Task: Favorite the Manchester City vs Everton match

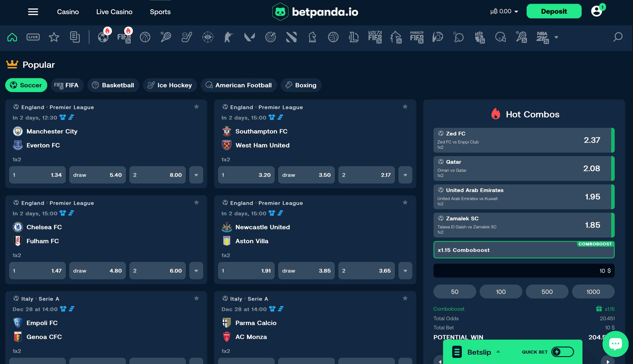Action: point(196,107)
